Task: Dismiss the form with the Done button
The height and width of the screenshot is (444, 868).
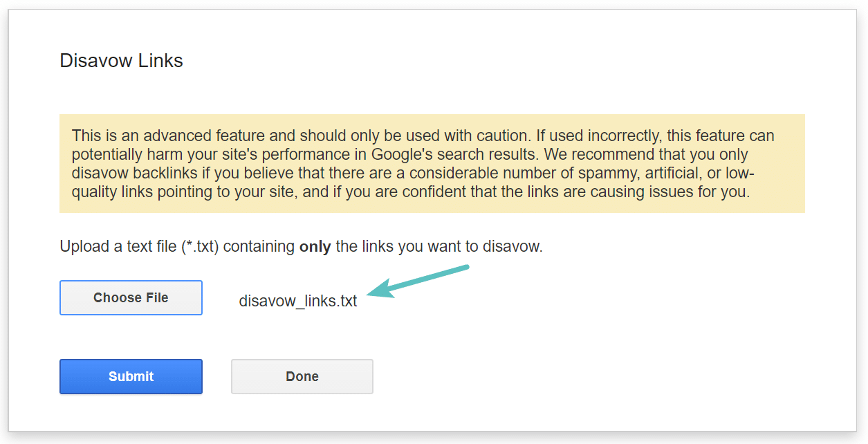Action: (302, 376)
